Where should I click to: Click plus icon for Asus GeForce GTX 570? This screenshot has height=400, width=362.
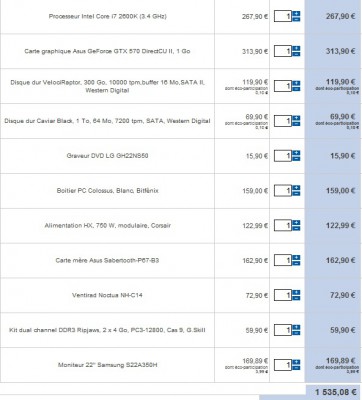tap(296, 48)
